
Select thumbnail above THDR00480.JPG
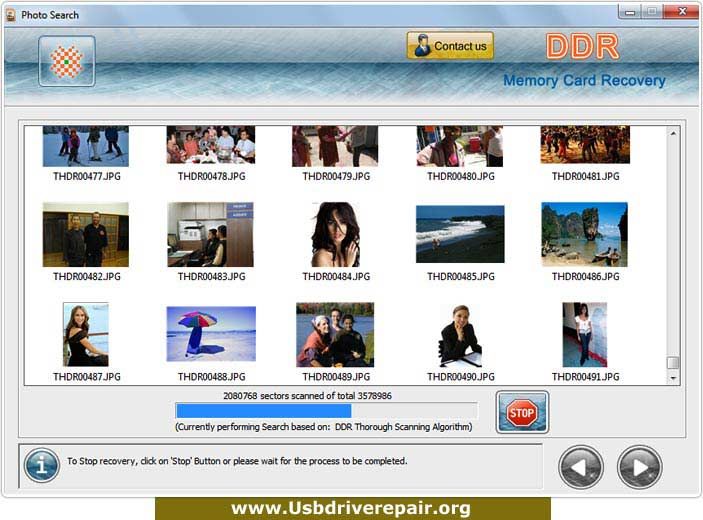tap(460, 146)
